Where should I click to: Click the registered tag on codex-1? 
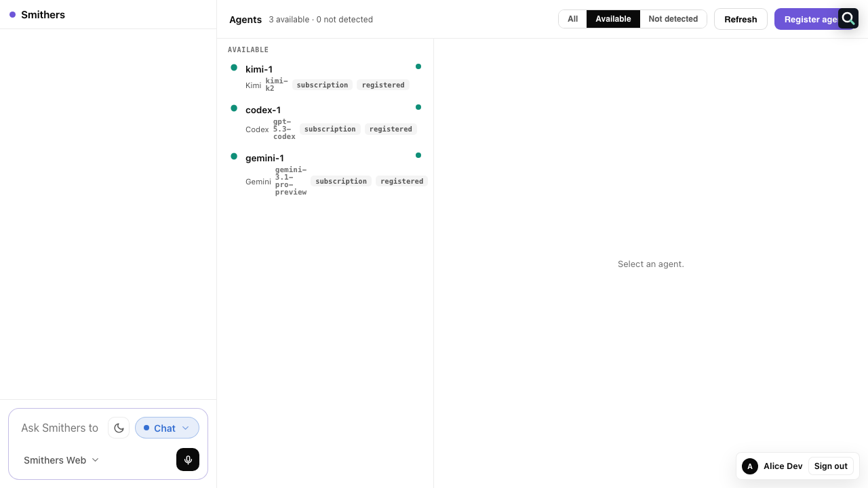click(x=391, y=129)
